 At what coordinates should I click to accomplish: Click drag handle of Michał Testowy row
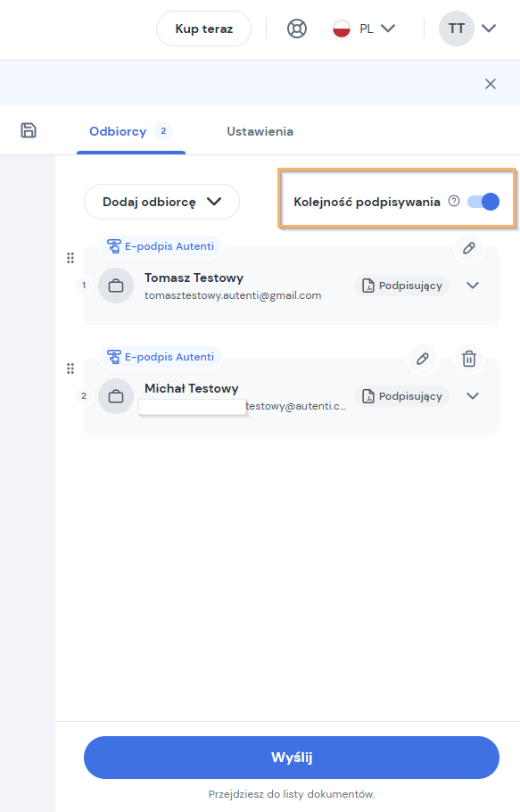point(70,369)
